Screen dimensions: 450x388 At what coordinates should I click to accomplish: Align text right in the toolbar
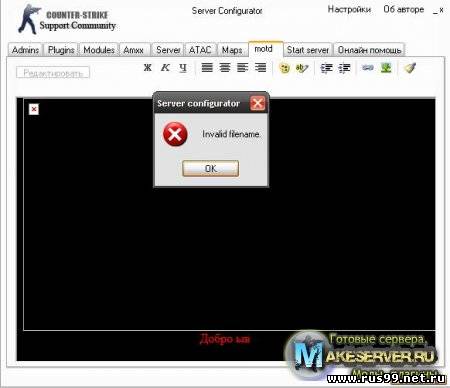260,68
